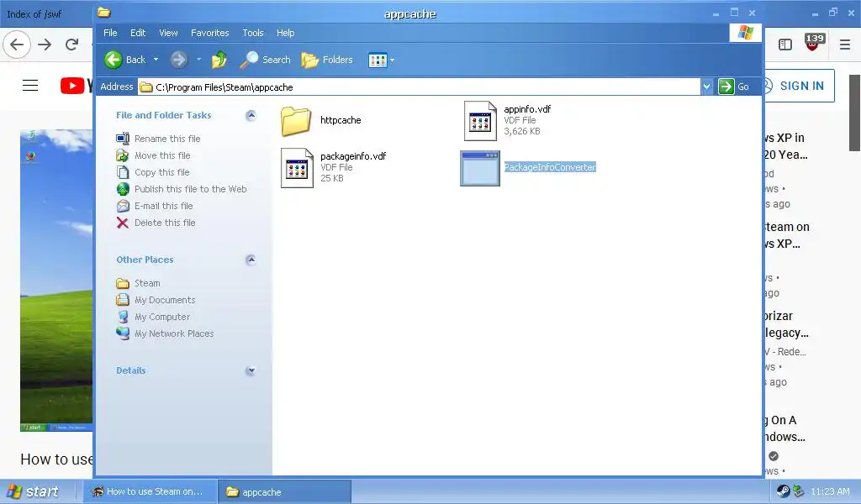Click browser Back arrow in background window
The width and height of the screenshot is (861, 504).
point(17,45)
